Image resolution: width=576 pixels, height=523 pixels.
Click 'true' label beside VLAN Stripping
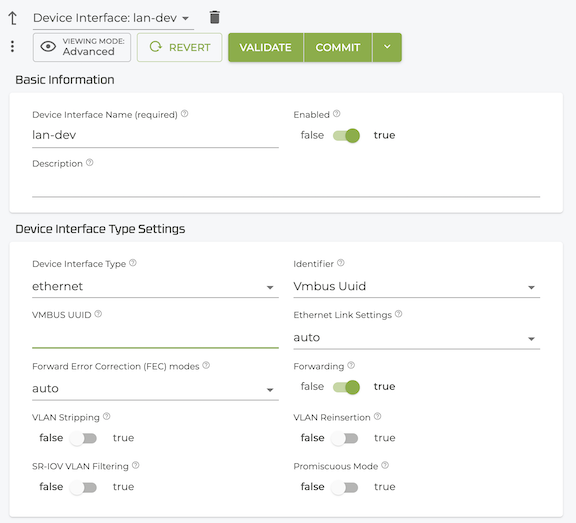pyautogui.click(x=123, y=438)
